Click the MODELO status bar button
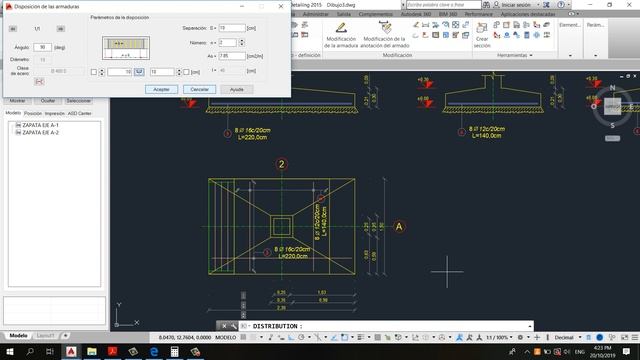 pos(226,338)
